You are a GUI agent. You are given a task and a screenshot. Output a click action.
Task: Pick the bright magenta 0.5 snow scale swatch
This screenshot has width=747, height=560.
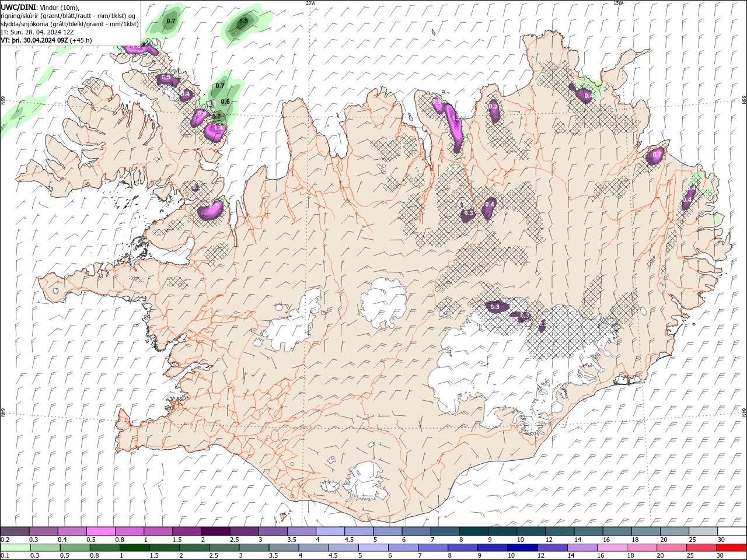pos(100,531)
